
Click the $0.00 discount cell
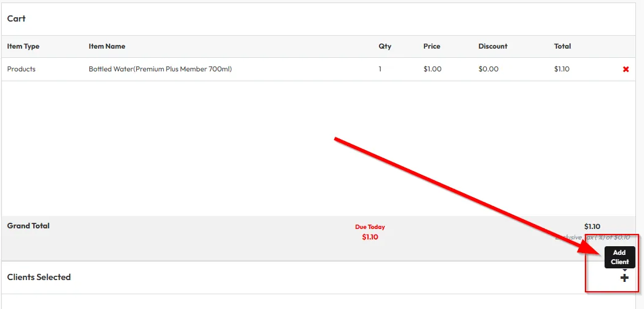[488, 69]
